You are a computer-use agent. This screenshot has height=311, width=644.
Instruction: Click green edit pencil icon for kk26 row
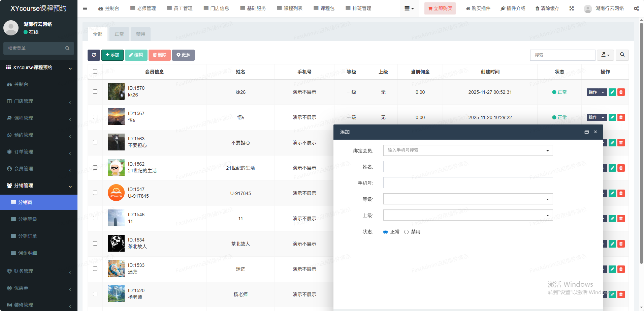(612, 92)
